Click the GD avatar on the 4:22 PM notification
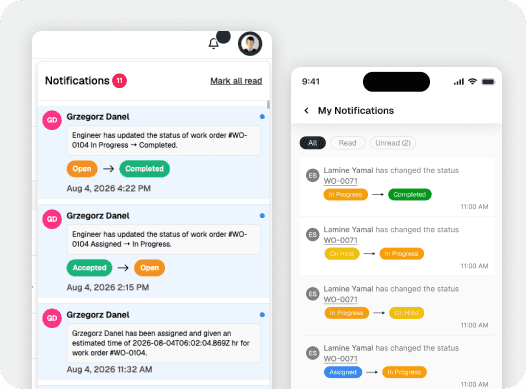Screen dimensions: 526x389 pyautogui.click(x=52, y=120)
